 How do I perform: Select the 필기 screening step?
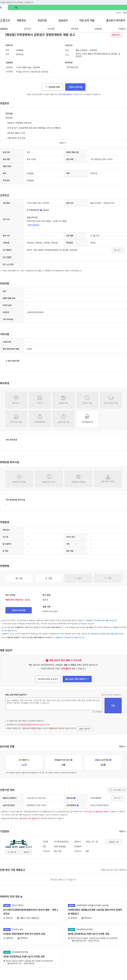click(78, 578)
